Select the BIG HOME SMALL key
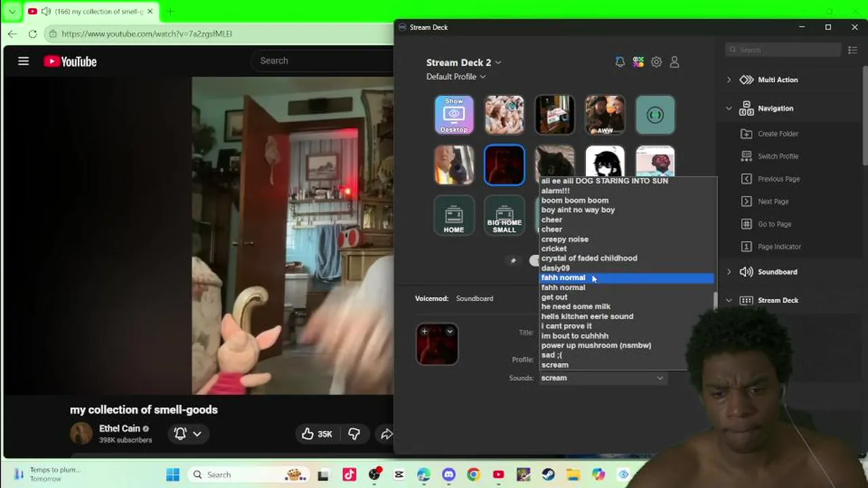The height and width of the screenshot is (488, 868). 504,215
